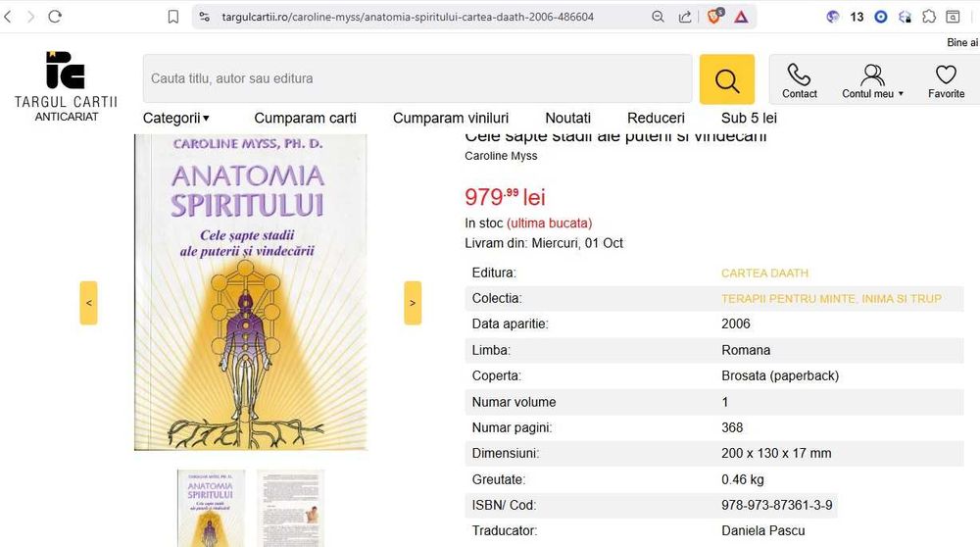Reload the page
The width and height of the screenshot is (980, 547).
coord(55,17)
